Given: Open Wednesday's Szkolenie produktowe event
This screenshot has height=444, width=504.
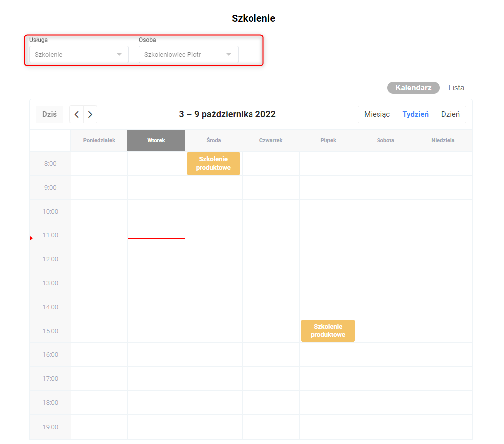Looking at the screenshot, I should click(213, 164).
